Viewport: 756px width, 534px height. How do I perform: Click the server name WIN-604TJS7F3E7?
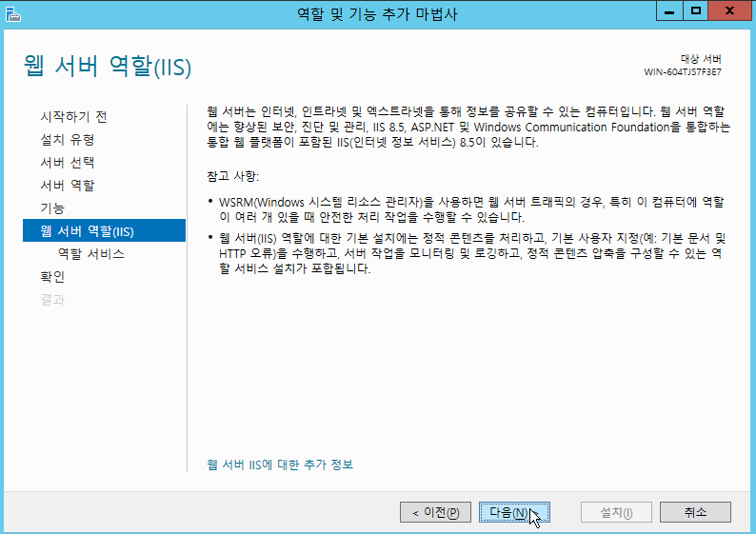[683, 72]
